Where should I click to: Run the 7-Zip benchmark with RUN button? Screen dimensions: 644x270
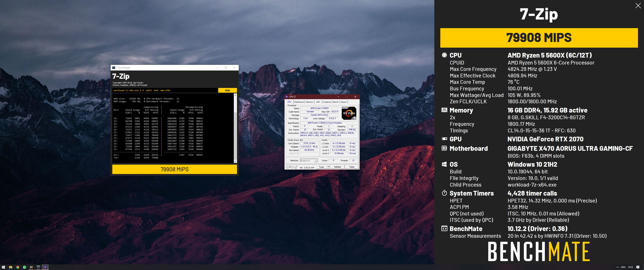pyautogui.click(x=227, y=90)
